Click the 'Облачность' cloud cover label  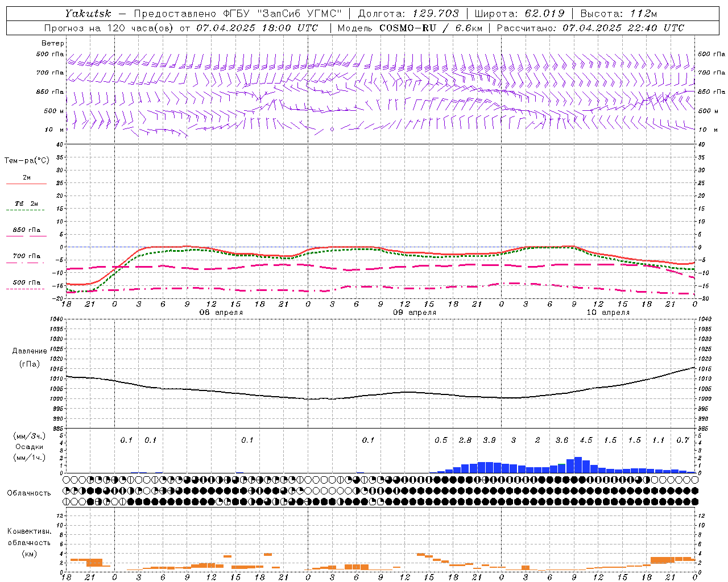click(x=29, y=493)
